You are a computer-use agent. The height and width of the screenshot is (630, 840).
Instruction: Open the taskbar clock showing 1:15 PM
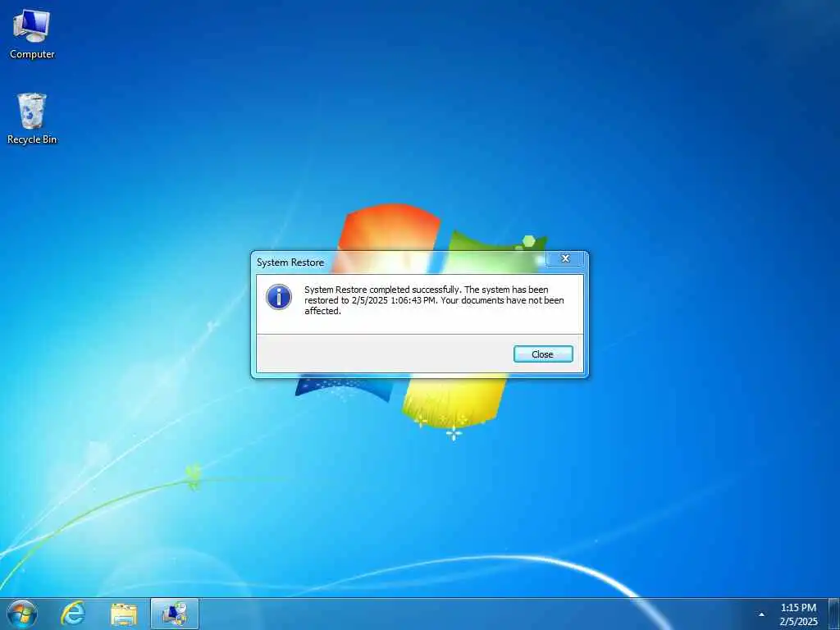coord(798,614)
